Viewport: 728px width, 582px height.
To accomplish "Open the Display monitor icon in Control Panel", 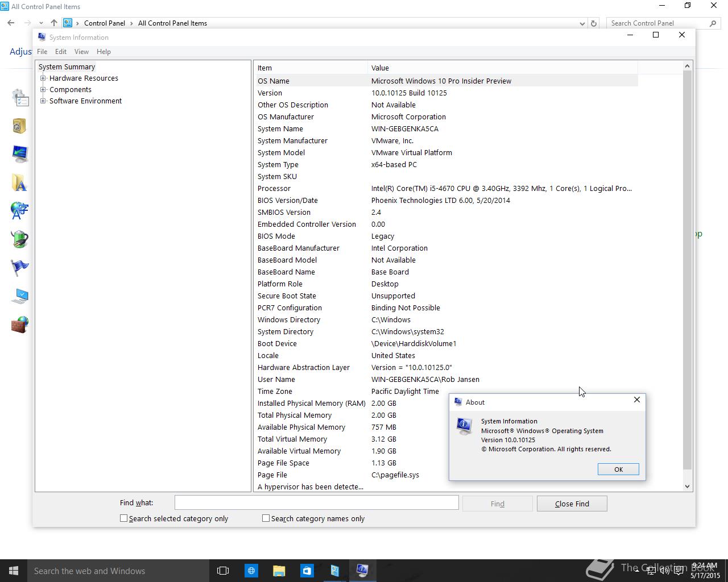I will tap(20, 154).
